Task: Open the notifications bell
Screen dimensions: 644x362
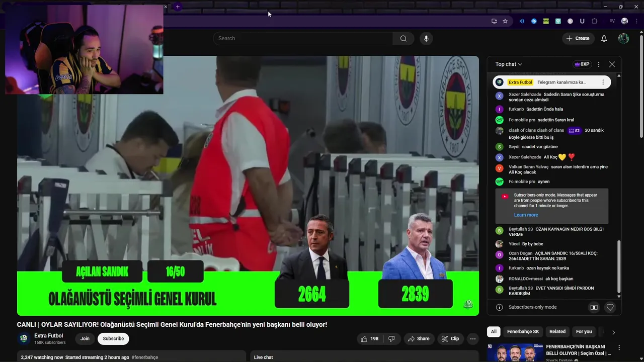Action: point(604,39)
